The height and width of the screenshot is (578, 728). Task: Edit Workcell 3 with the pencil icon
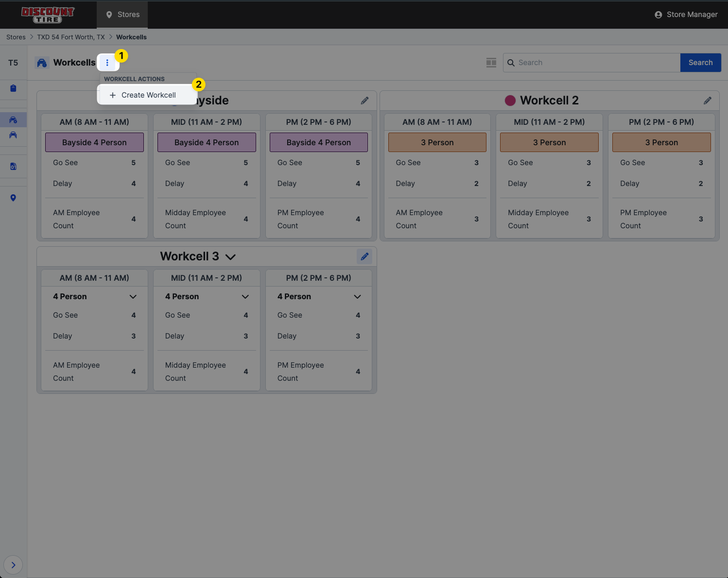click(364, 256)
